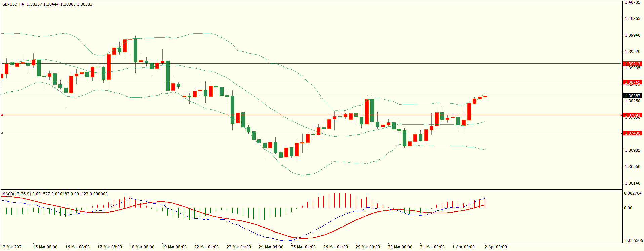Click the 2 Apr 00:00 time label
644x251 pixels.
(x=496, y=247)
